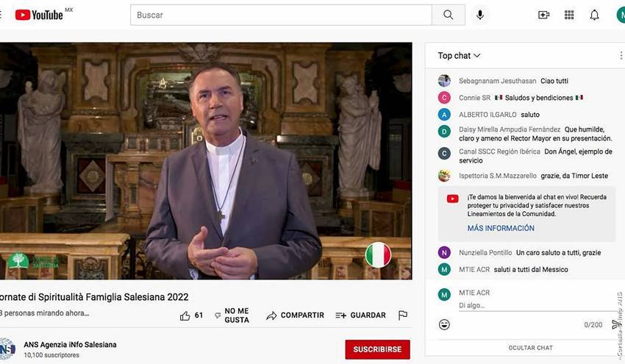Send the chat message arrow
This screenshot has height=364, width=625.
click(x=616, y=324)
